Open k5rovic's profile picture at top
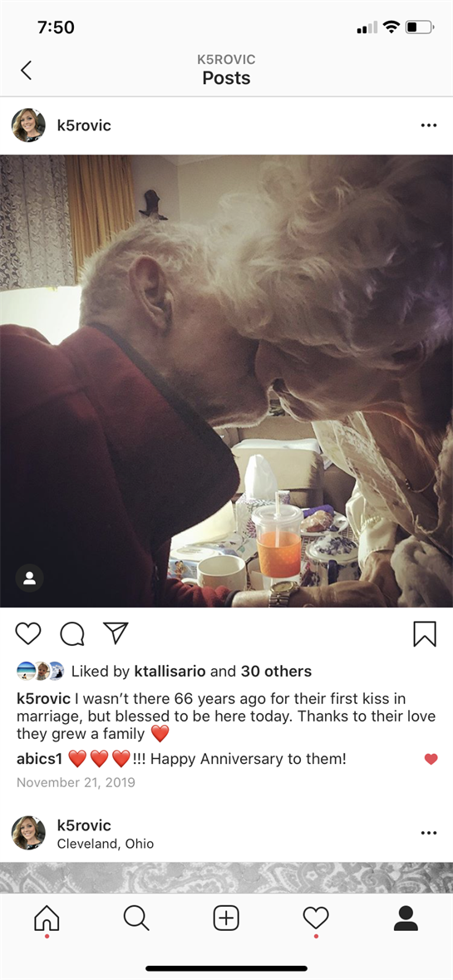The image size is (453, 980). click(28, 126)
